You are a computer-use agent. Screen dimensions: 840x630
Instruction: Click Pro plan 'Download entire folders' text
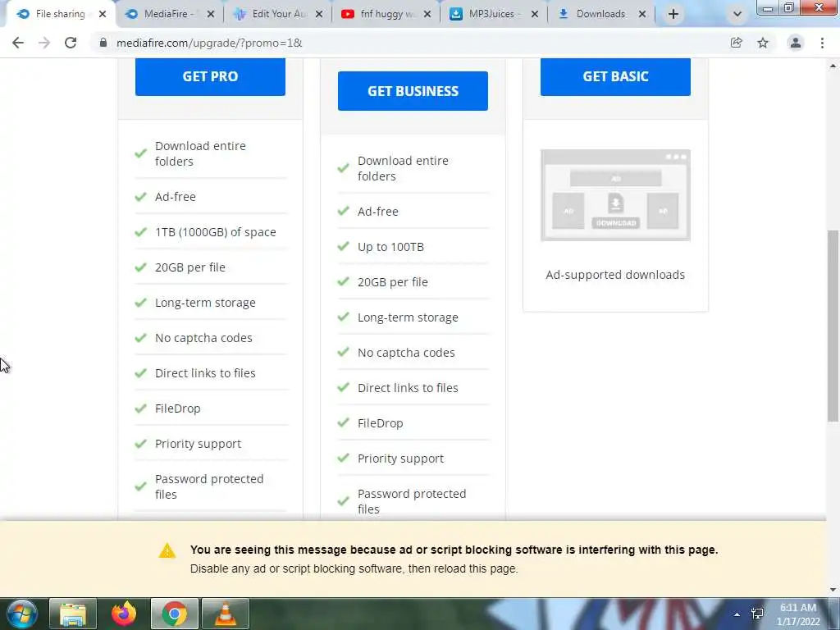tap(200, 153)
